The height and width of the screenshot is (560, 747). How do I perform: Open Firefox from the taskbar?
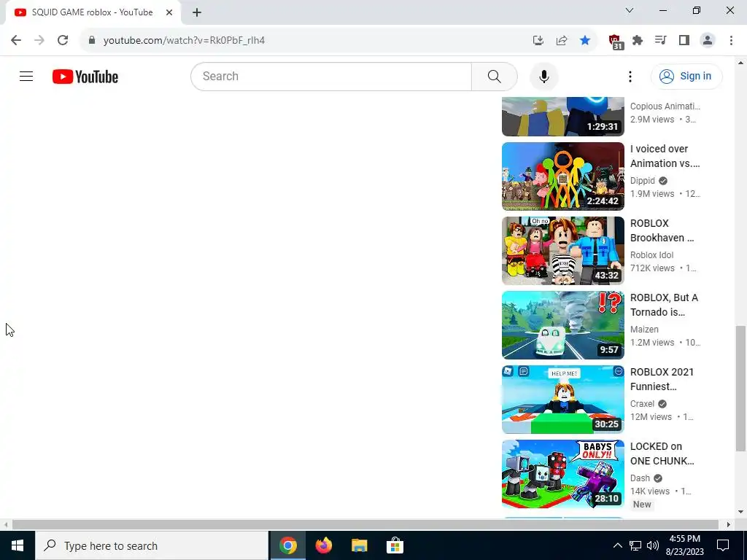click(323, 545)
